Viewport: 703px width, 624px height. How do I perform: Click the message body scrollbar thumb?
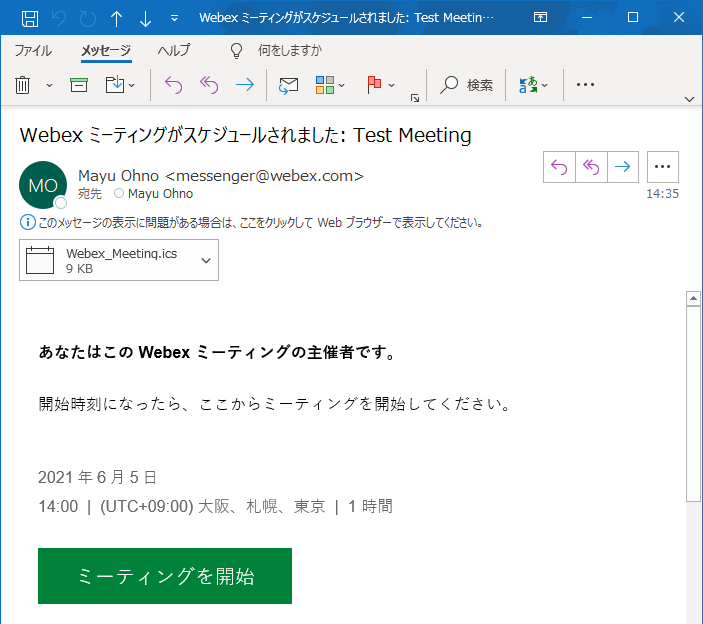tap(693, 403)
